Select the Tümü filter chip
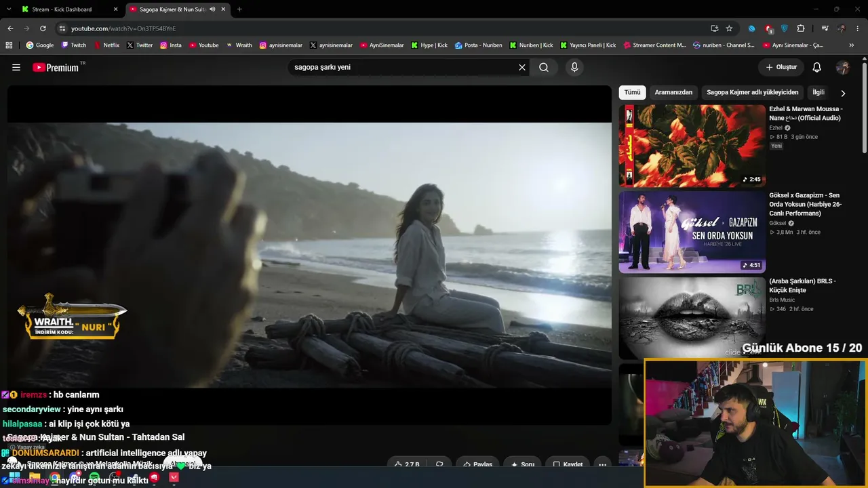868x488 pixels. [x=632, y=92]
